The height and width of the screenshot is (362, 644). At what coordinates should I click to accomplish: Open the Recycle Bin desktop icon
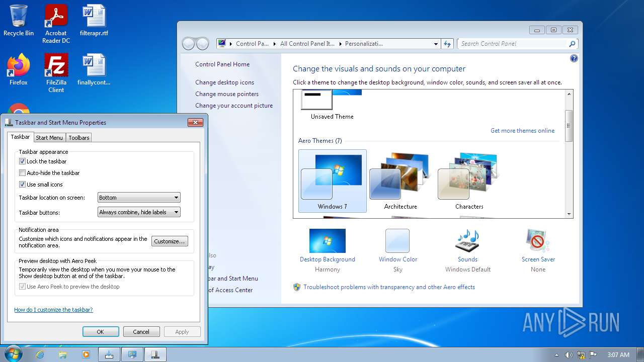(x=19, y=20)
